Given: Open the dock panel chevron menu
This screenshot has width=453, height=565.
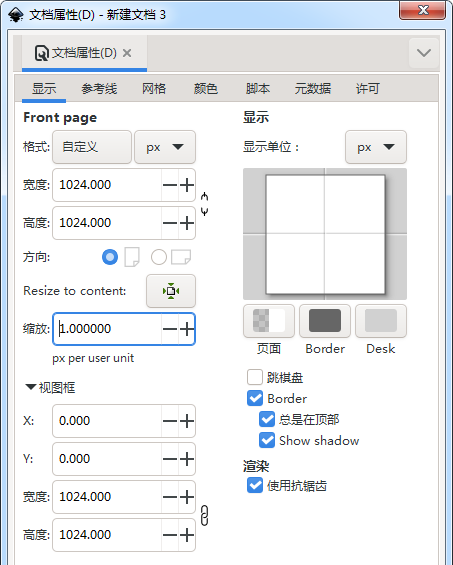Looking at the screenshot, I should (x=424, y=53).
